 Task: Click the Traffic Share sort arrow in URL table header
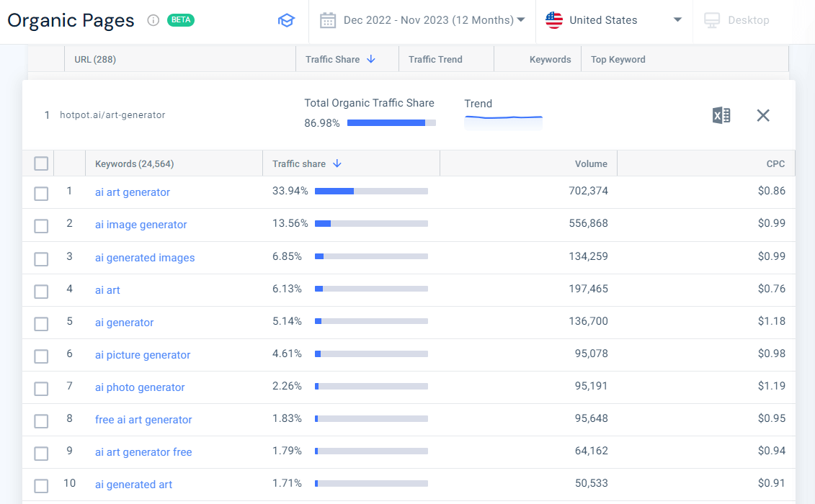click(x=371, y=60)
